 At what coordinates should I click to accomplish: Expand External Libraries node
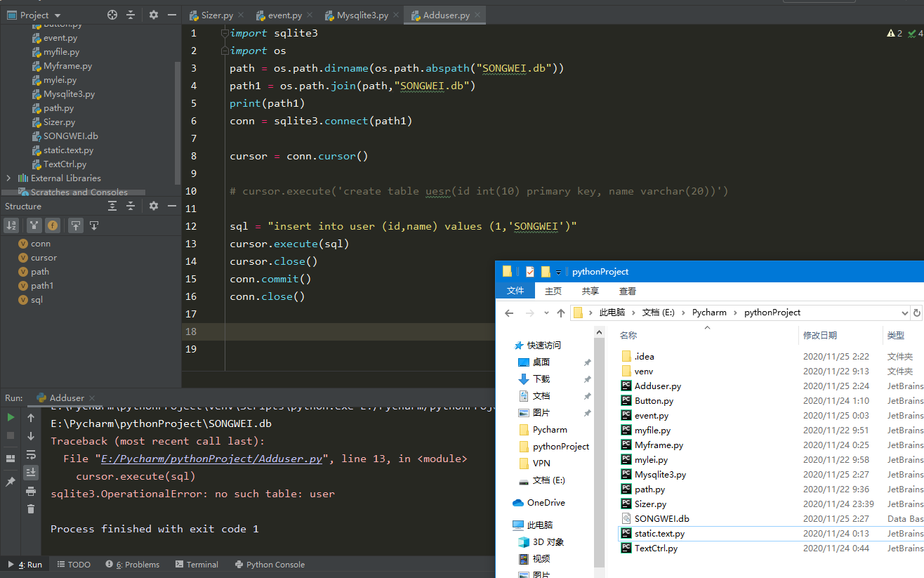click(x=8, y=178)
